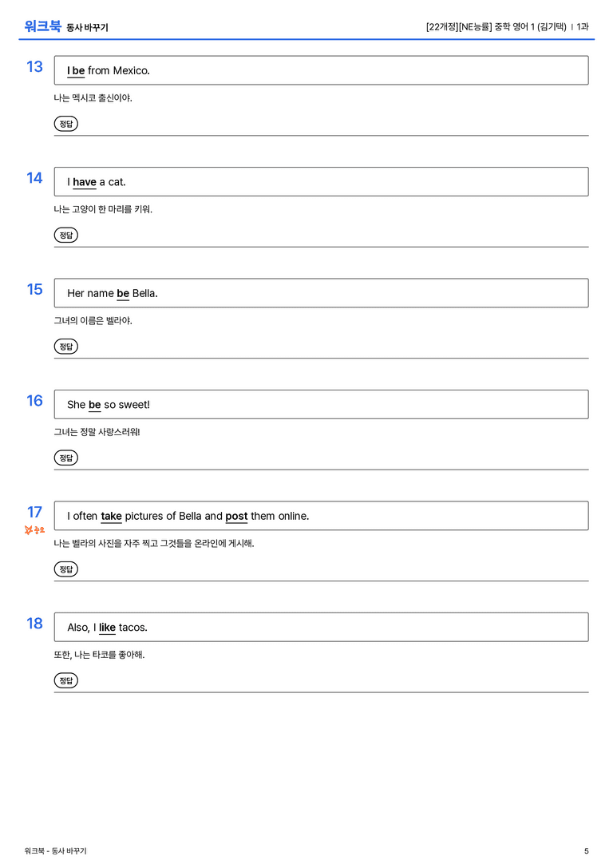Select the 'I have a cat.' sentence box
Viewport: 613px width, 868px height.
pos(322,181)
